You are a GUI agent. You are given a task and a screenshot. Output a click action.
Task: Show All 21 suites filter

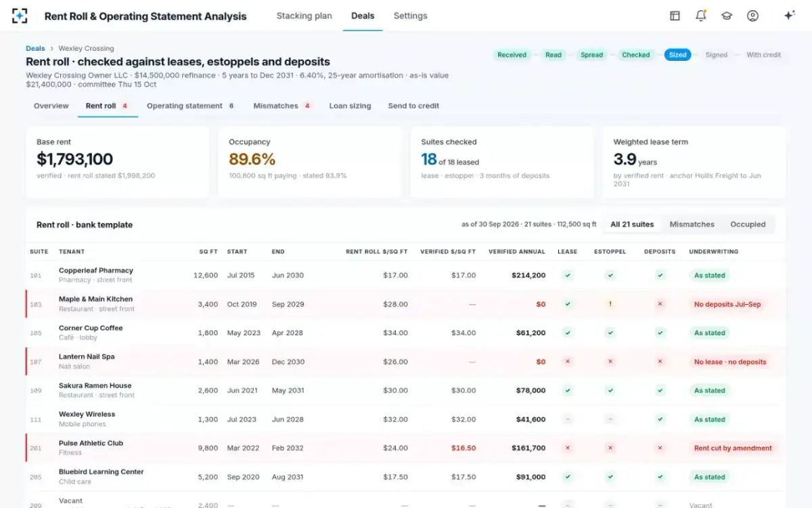click(632, 224)
